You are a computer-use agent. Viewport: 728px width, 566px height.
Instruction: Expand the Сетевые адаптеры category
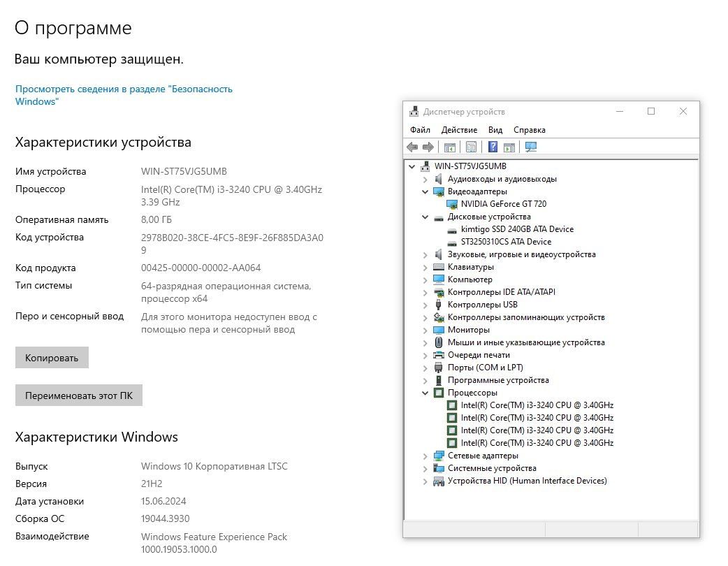[425, 456]
